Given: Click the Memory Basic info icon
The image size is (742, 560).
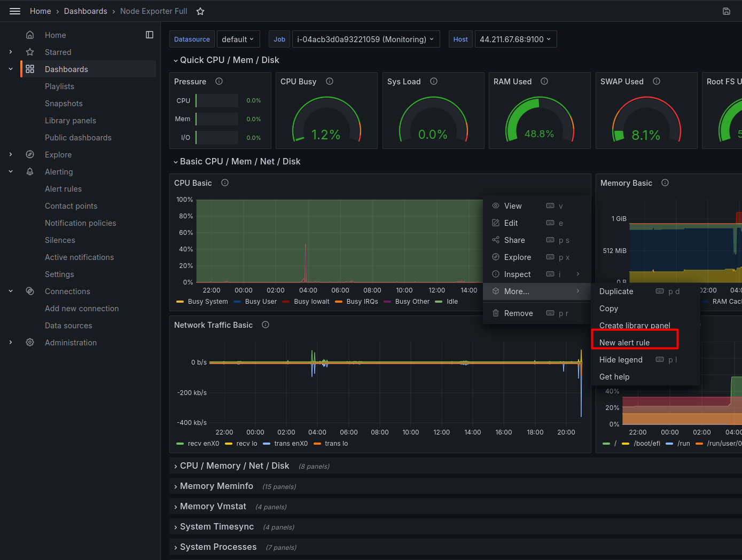Looking at the screenshot, I should pyautogui.click(x=665, y=183).
